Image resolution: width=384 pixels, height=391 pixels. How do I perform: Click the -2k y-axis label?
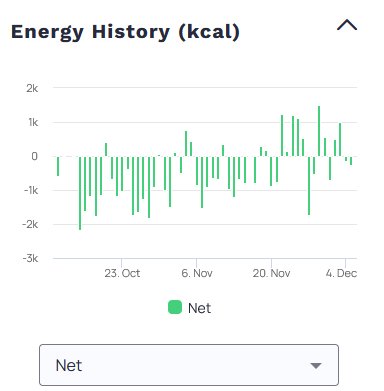[x=30, y=224]
